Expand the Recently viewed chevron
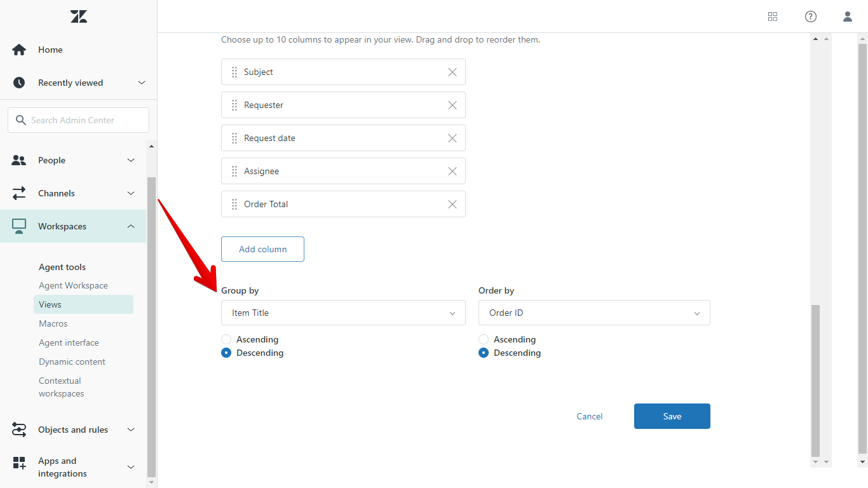868x488 pixels. (x=142, y=83)
